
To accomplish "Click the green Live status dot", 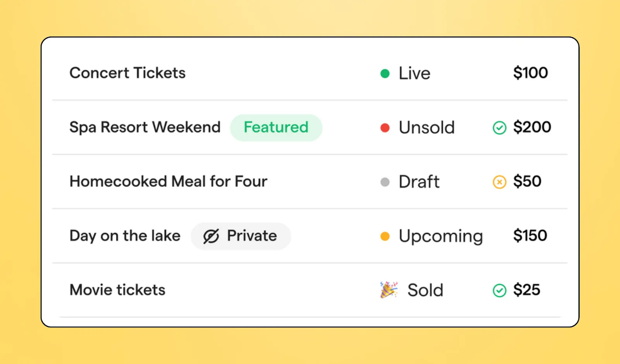I will 385,73.
